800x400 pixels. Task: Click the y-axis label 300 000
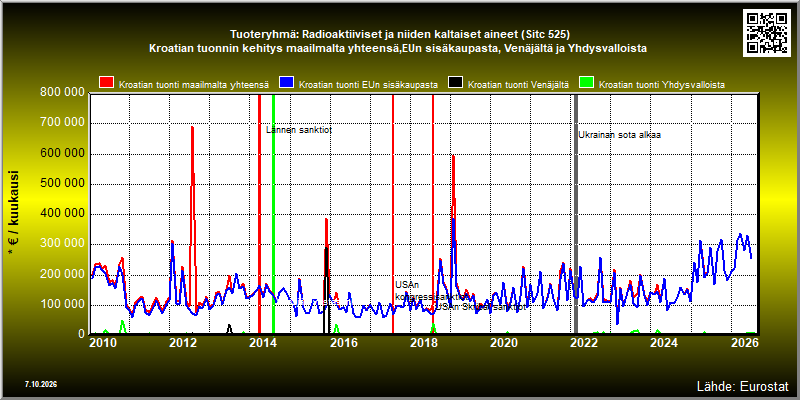coord(62,244)
